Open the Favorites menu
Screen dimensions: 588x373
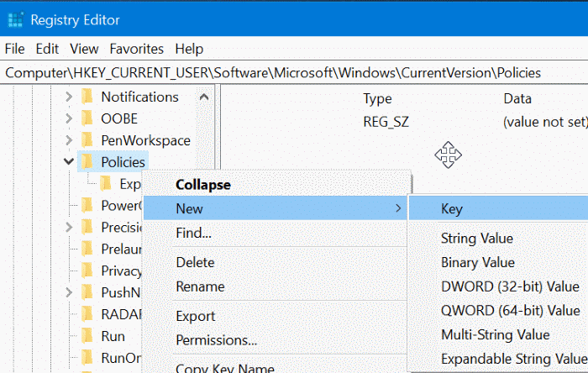(136, 49)
